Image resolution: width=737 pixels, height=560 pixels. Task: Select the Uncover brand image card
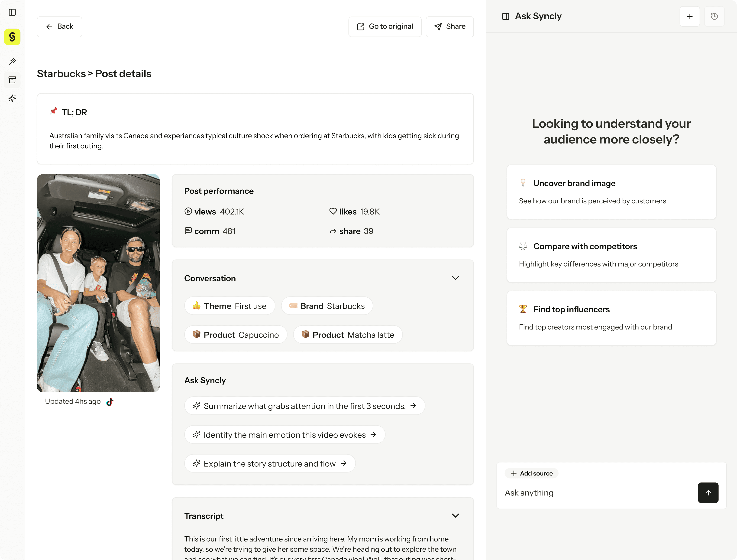click(611, 192)
